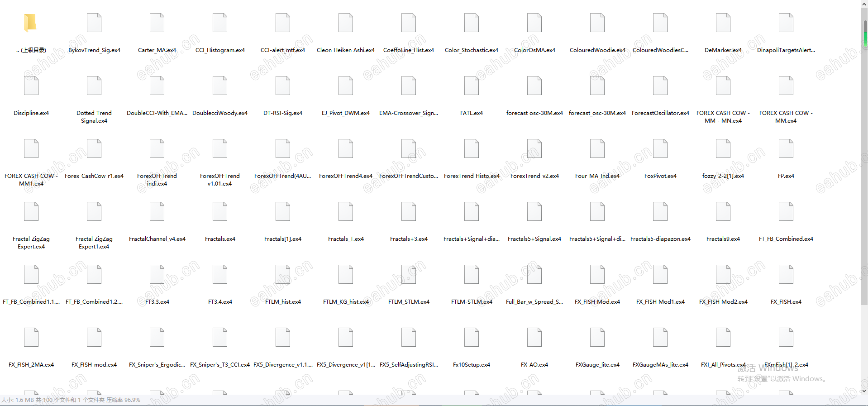The height and width of the screenshot is (406, 868).
Task: Click the scrollbar down arrow
Action: tap(864, 391)
